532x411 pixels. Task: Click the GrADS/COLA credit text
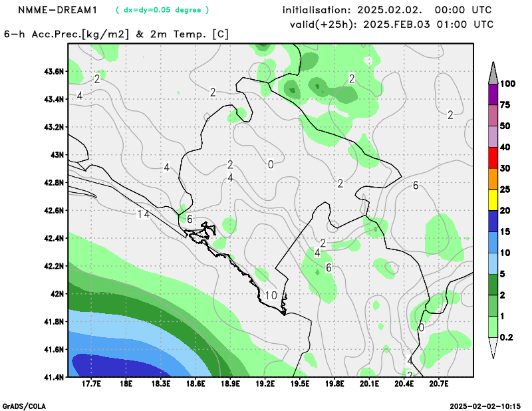(x=24, y=406)
